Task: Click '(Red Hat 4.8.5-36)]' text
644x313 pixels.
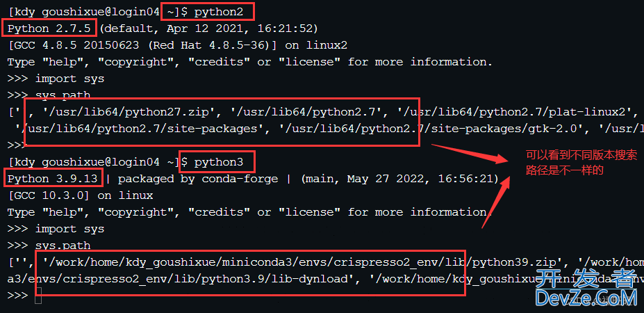Action: click(211, 45)
